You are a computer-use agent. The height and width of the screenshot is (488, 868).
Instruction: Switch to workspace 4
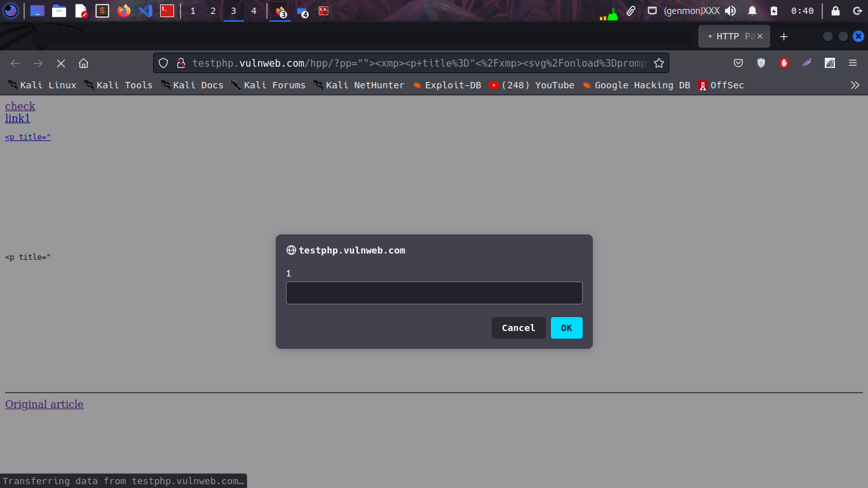(x=254, y=11)
